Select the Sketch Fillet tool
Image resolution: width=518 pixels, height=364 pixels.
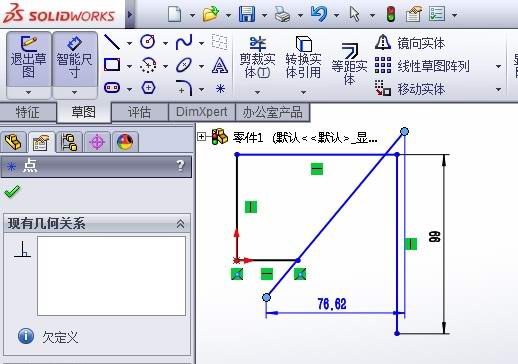184,88
